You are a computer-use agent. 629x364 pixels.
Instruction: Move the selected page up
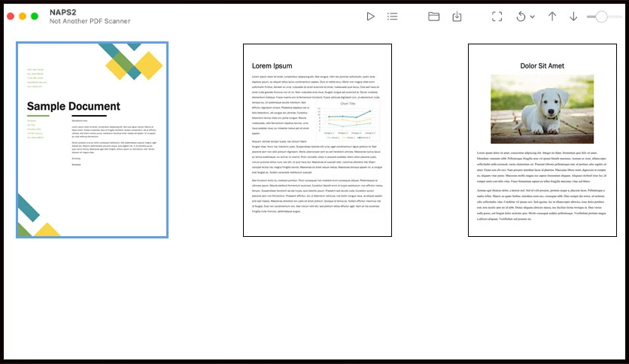552,17
